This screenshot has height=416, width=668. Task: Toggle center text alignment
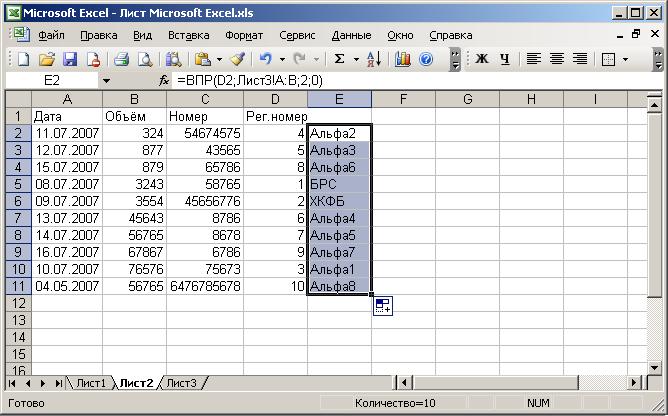[x=557, y=59]
